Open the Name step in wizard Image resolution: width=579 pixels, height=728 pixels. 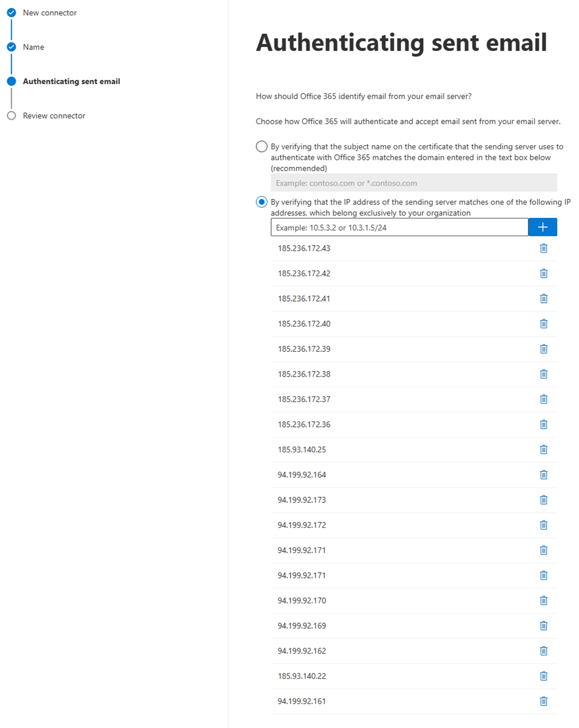point(34,47)
